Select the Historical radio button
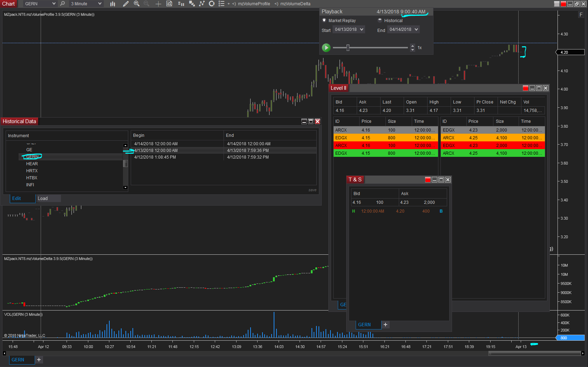The height and width of the screenshot is (367, 588). click(380, 20)
